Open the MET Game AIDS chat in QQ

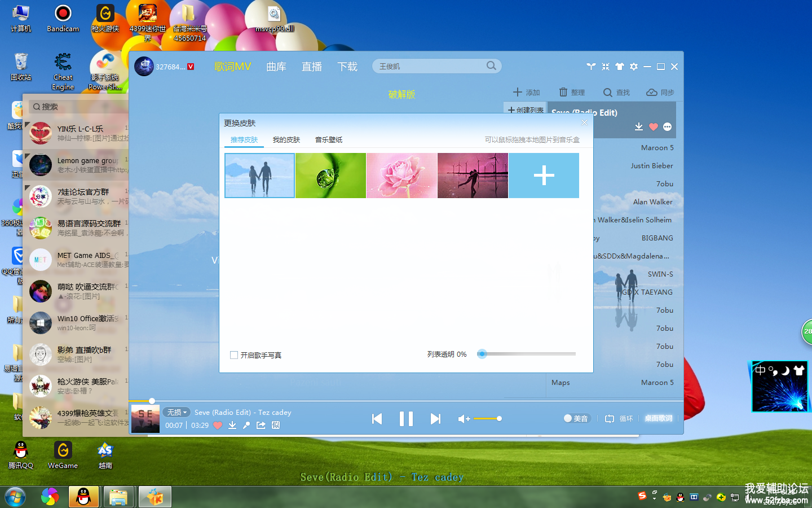click(77, 260)
